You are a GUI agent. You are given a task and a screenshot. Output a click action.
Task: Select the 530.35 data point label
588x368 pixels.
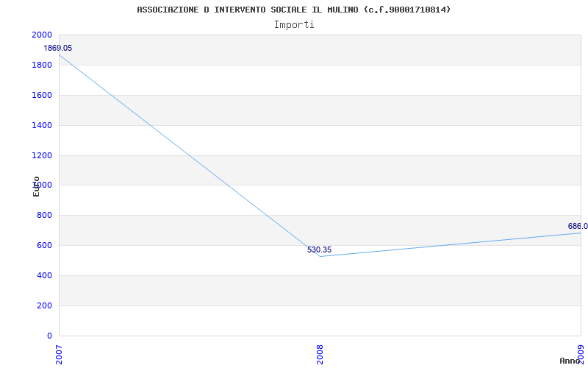pyautogui.click(x=320, y=250)
